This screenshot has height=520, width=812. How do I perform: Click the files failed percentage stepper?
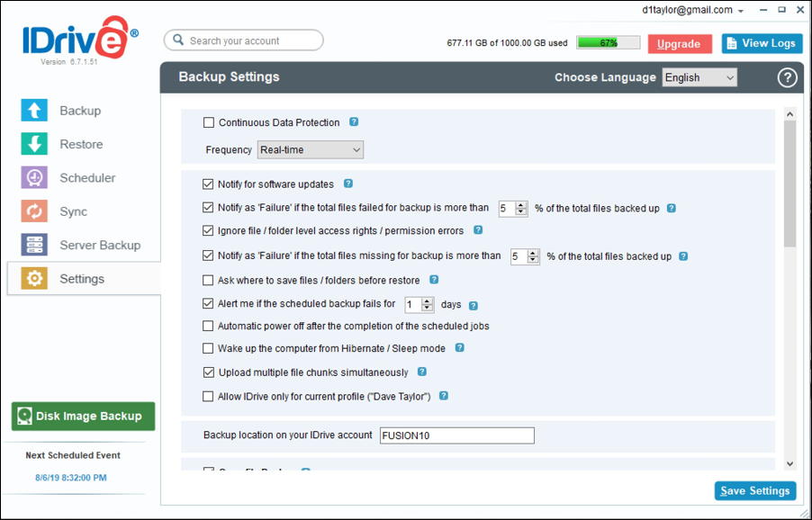tap(521, 209)
